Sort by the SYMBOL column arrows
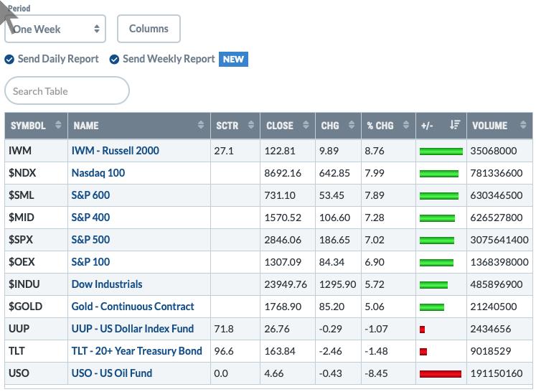Viewport: 536px width, 392px height. [x=58, y=125]
